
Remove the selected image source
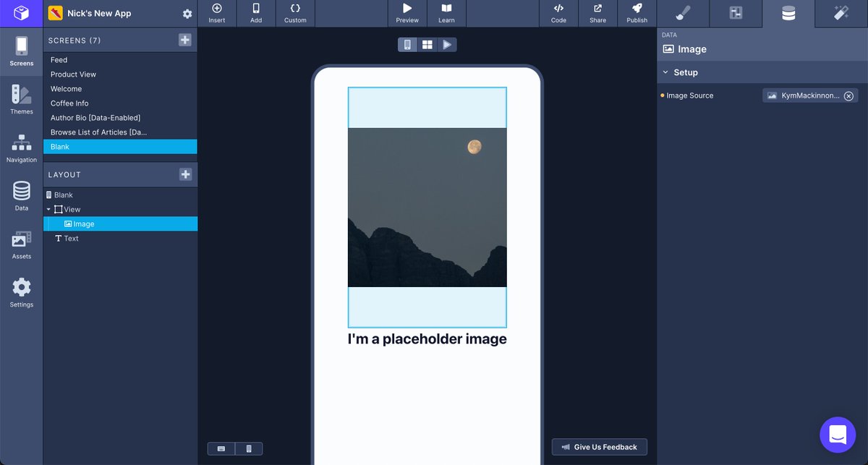click(849, 95)
